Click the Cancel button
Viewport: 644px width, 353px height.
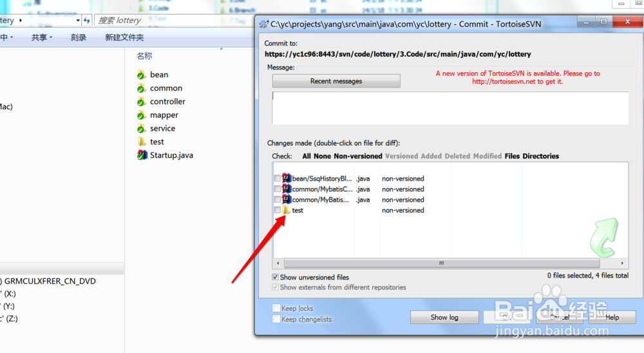pyautogui.click(x=560, y=317)
